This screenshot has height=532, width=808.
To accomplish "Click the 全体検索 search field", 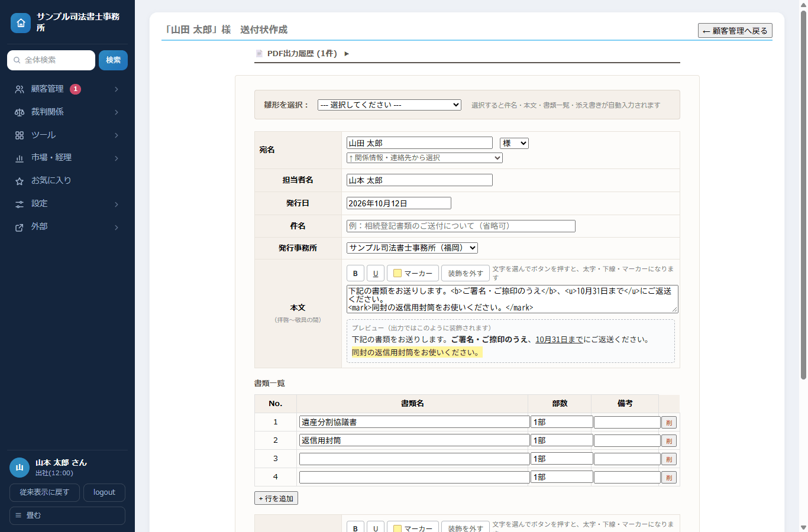I will pos(51,60).
